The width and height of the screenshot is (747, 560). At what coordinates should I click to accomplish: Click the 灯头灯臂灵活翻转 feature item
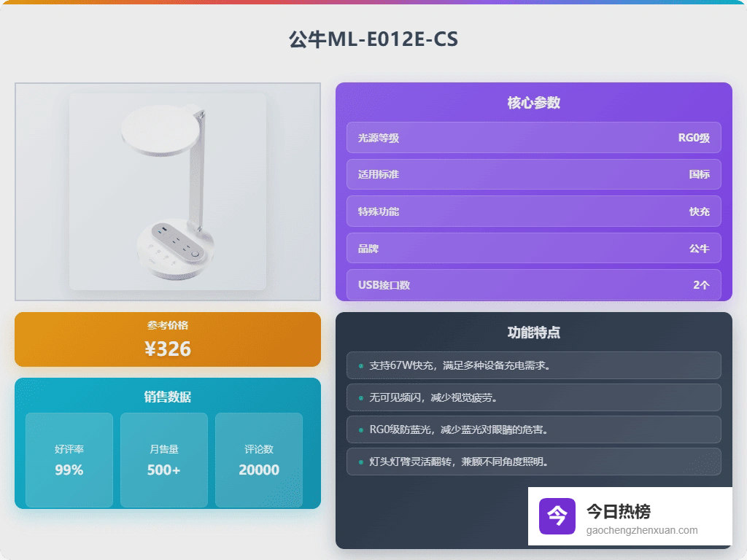pos(533,462)
